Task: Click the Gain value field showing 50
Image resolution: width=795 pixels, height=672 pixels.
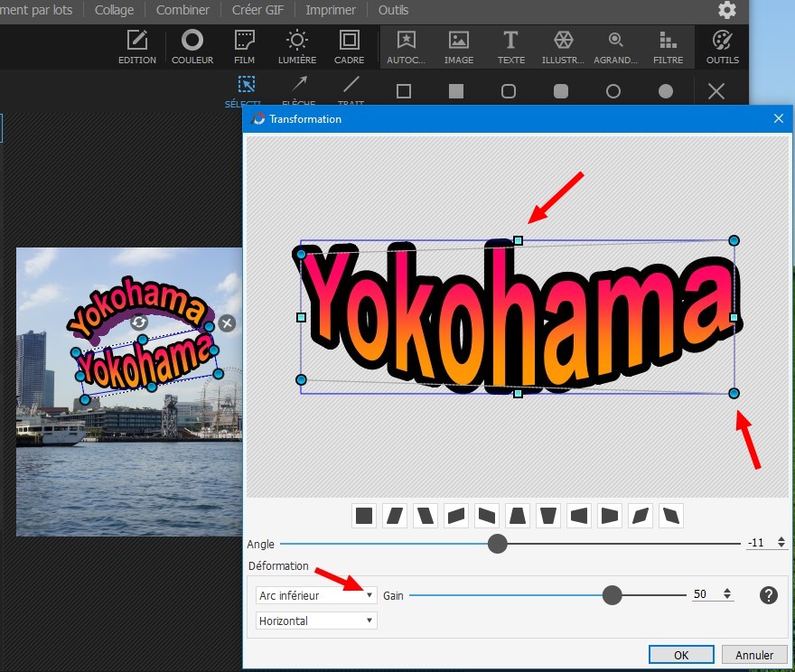Action: click(x=706, y=594)
